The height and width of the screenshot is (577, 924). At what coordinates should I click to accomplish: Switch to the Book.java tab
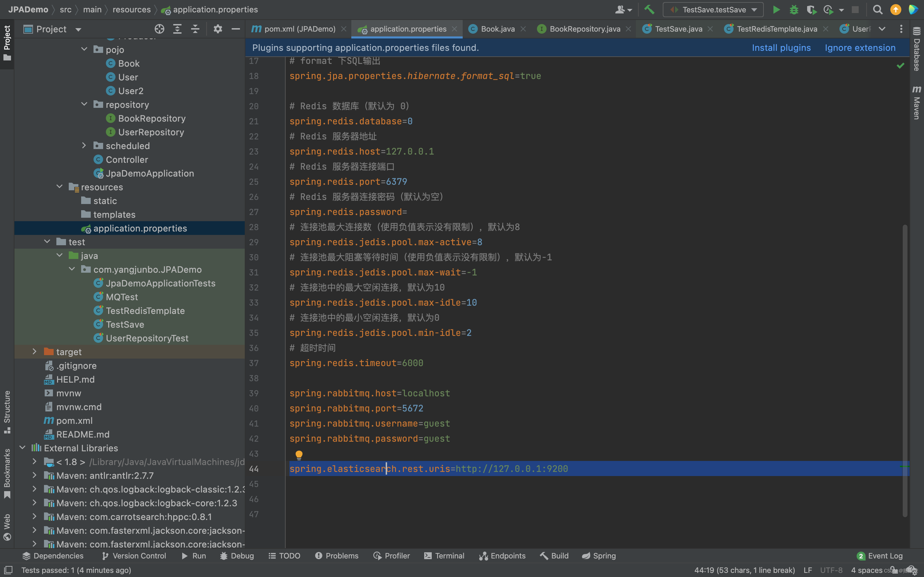[x=497, y=29]
